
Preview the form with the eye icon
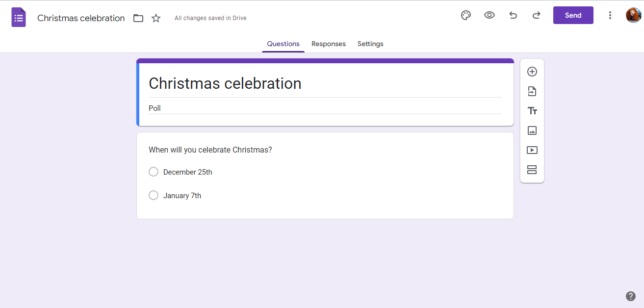[489, 15]
